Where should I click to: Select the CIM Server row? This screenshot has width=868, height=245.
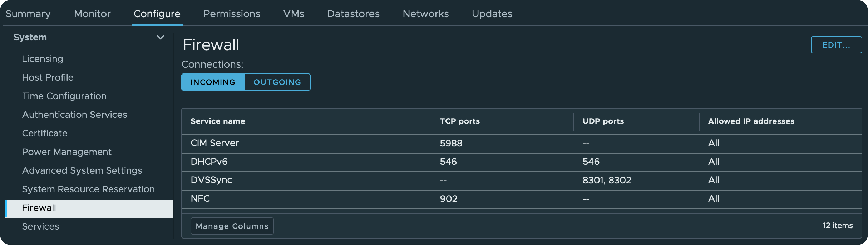(x=522, y=143)
